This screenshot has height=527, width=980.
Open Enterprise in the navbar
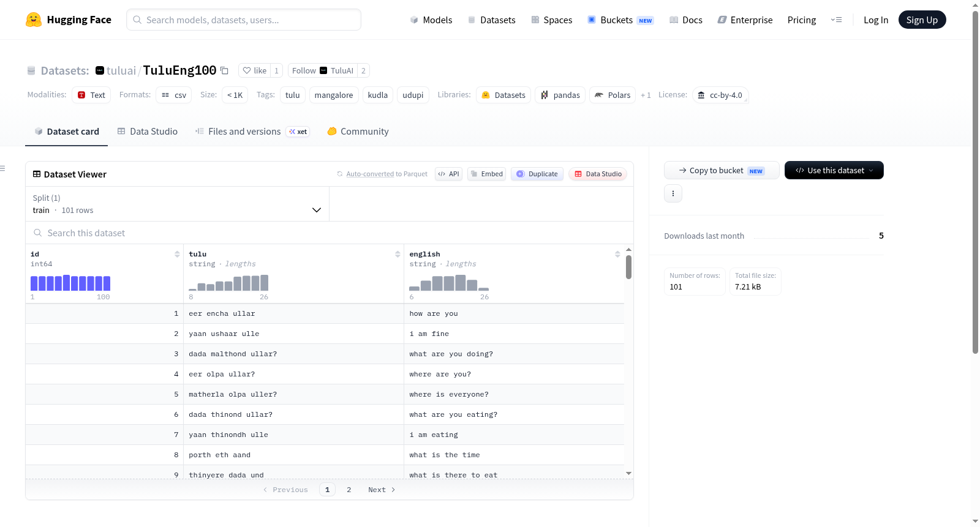[x=745, y=20]
